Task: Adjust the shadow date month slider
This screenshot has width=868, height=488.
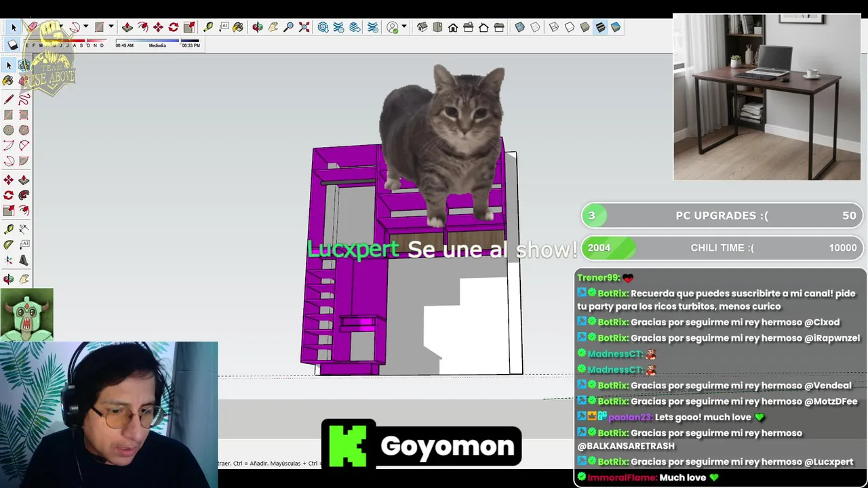Action: tap(65, 43)
